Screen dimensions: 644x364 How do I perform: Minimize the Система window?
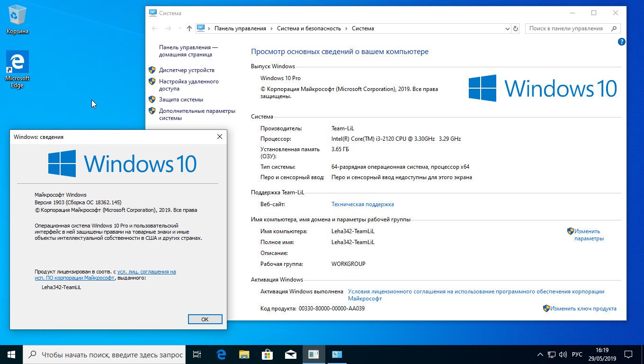pyautogui.click(x=572, y=13)
